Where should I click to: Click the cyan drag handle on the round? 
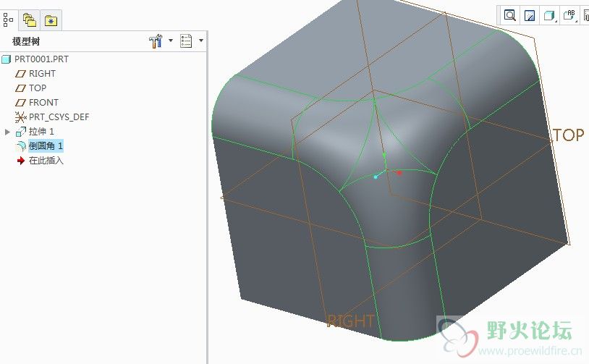[376, 177]
